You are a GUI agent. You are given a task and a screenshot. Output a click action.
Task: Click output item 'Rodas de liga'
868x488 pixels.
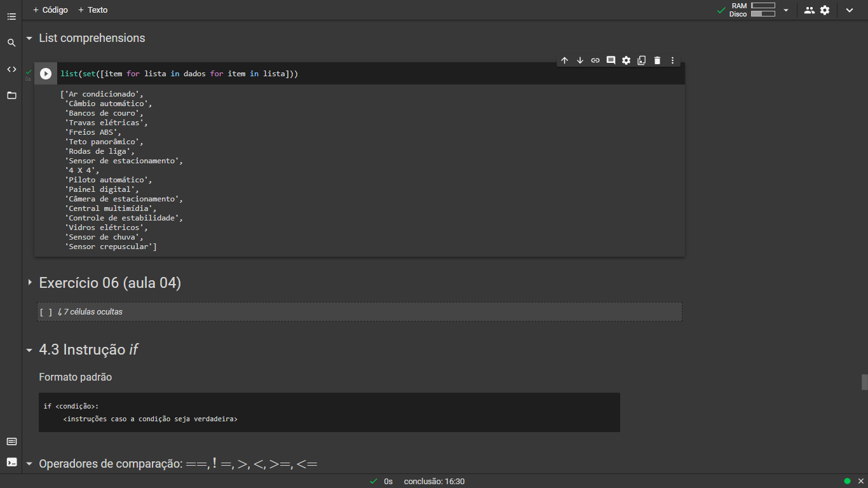point(100,151)
